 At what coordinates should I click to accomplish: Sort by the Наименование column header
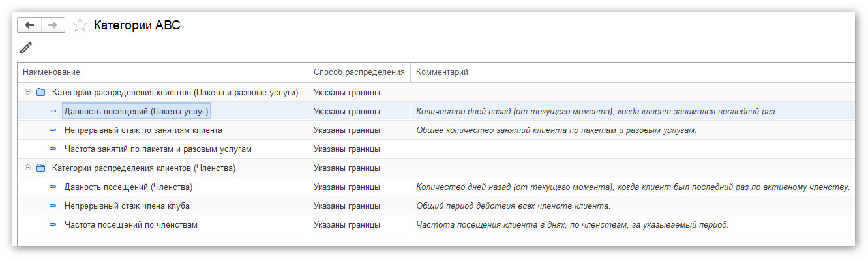tap(163, 72)
